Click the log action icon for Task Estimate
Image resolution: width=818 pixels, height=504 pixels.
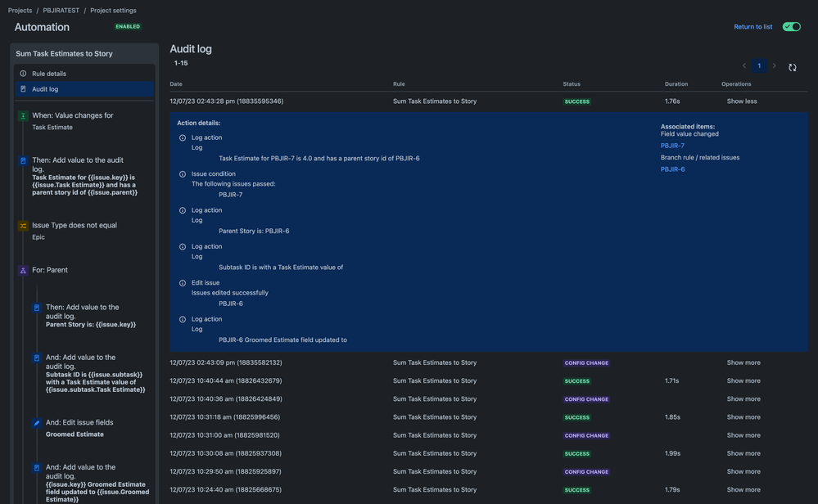pyautogui.click(x=23, y=160)
